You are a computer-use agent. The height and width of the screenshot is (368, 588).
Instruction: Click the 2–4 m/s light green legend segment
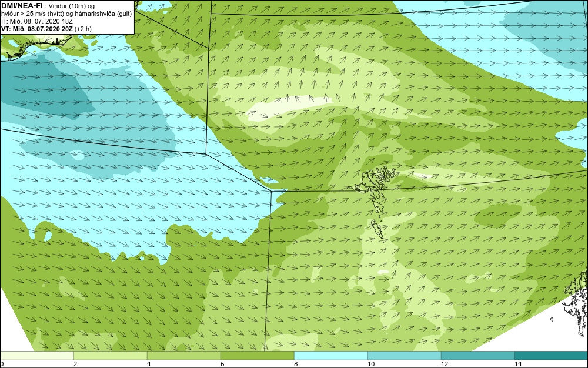(x=111, y=356)
